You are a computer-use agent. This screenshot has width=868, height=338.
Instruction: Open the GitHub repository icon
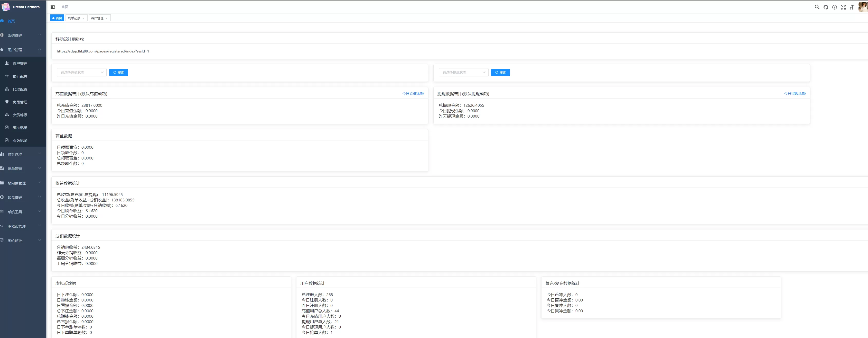pos(826,7)
